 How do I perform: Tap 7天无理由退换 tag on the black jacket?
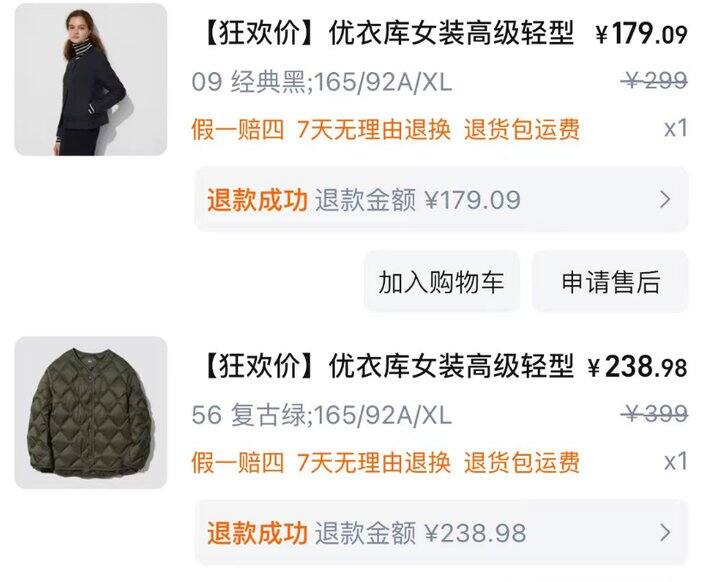[x=373, y=129]
